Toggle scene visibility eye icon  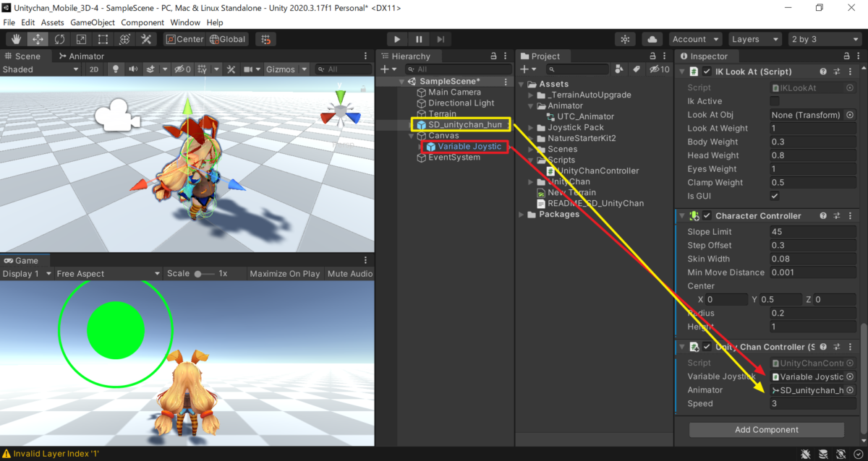(x=182, y=69)
